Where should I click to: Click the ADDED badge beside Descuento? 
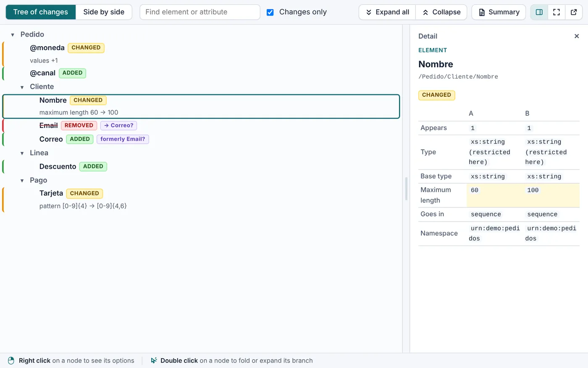93,167
